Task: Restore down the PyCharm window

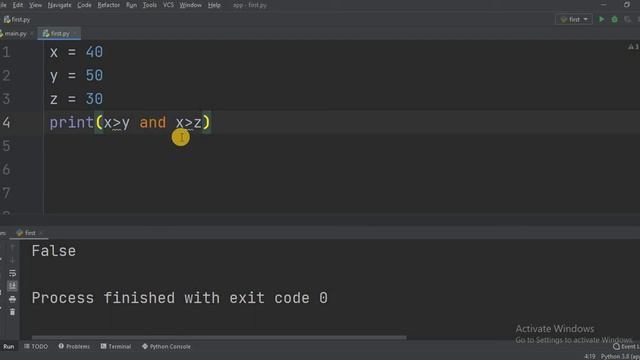Action: click(627, 5)
